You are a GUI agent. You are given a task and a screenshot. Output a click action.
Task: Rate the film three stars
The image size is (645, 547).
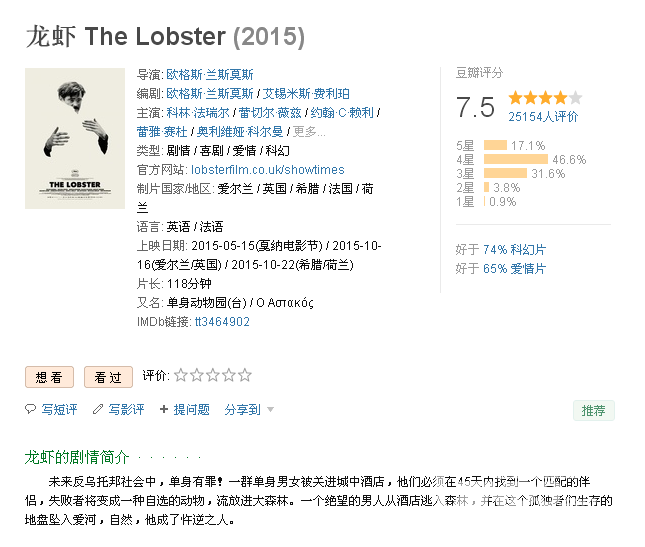pyautogui.click(x=213, y=375)
